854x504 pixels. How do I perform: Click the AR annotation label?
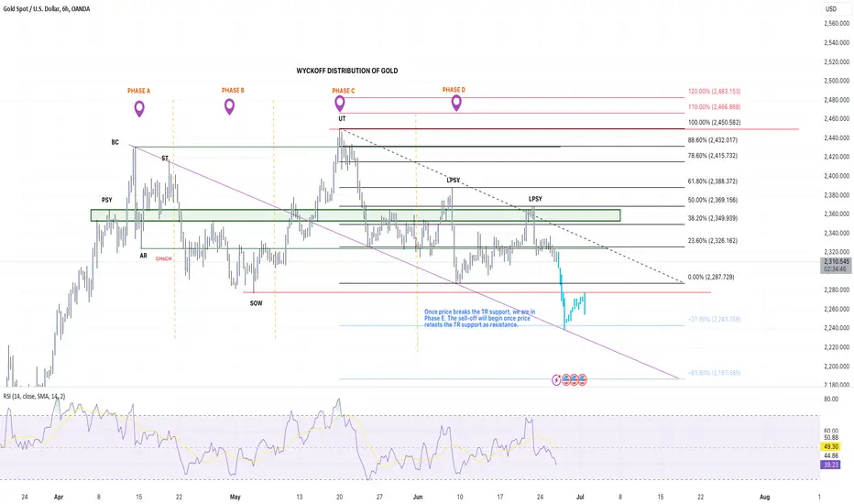[x=143, y=256]
